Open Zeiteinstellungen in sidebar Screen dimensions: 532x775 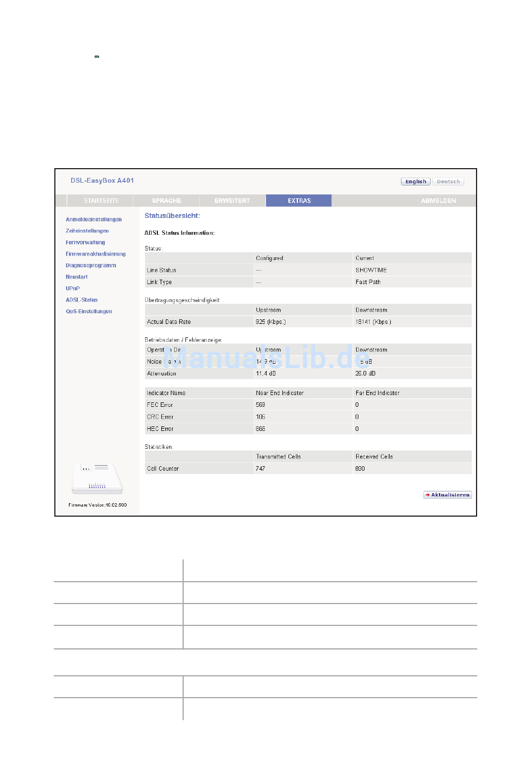87,231
